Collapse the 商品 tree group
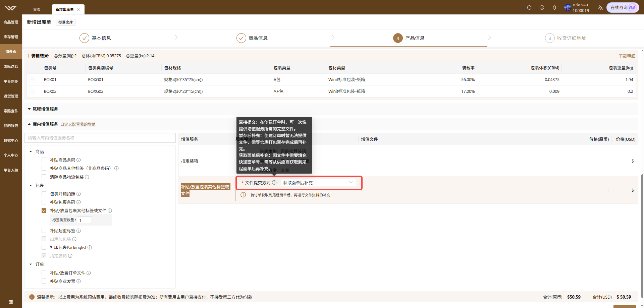This screenshot has width=644, height=308. [31, 151]
